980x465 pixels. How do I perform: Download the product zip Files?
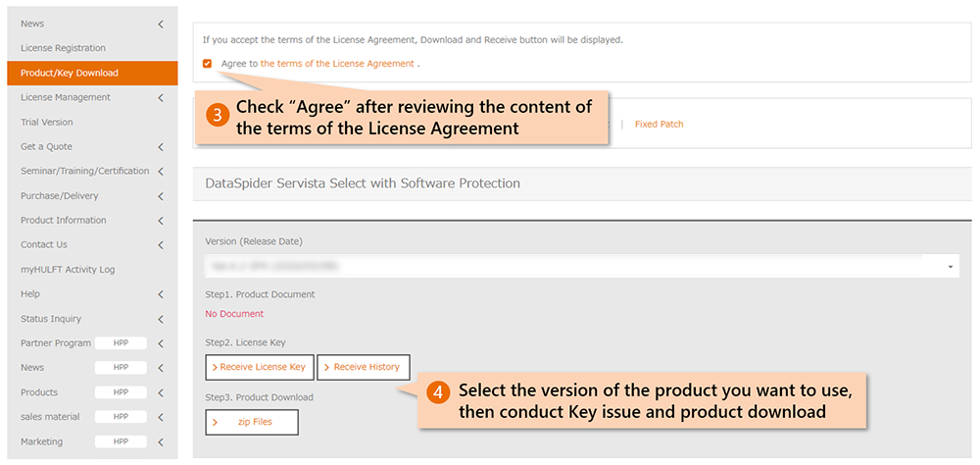(252, 422)
